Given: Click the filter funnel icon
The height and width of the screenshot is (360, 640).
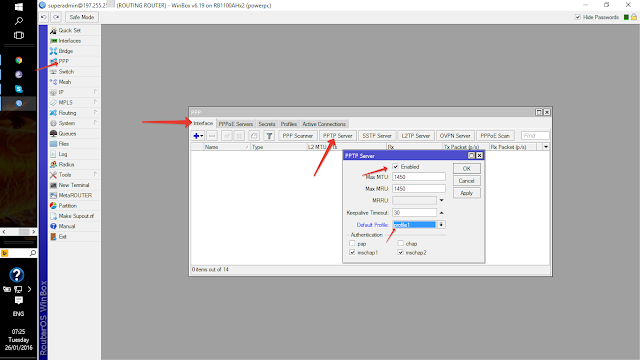Looking at the screenshot, I should (269, 136).
